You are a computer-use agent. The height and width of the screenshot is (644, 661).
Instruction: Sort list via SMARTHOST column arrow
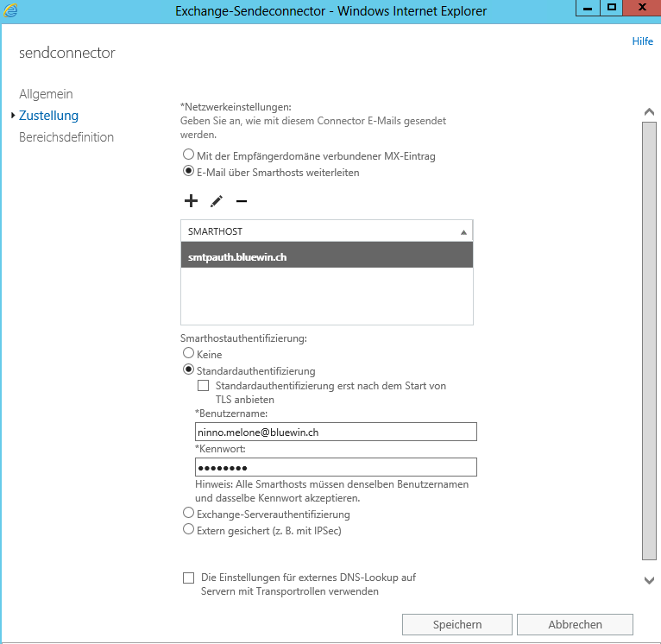463,232
